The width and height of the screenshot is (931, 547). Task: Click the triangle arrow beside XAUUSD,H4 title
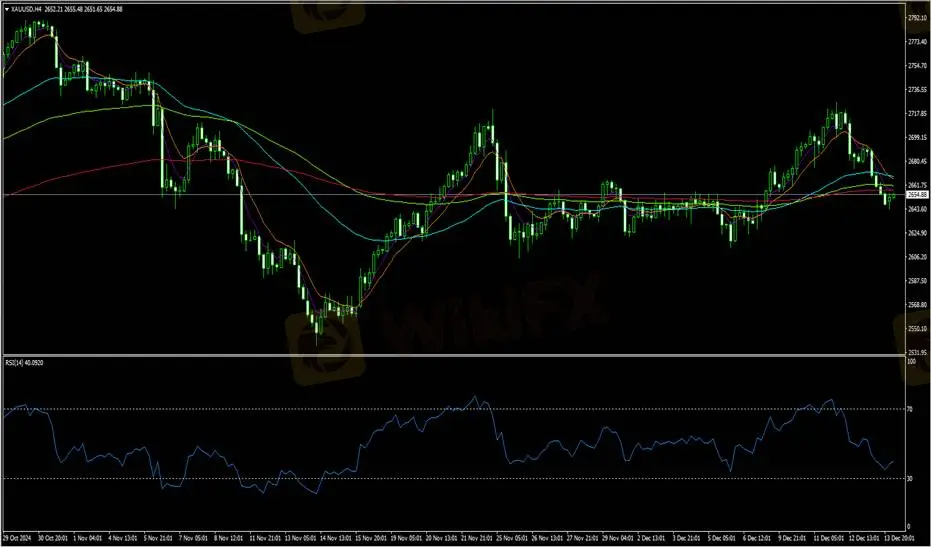(6, 9)
